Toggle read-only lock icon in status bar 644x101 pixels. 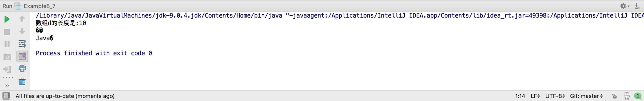point(614,96)
